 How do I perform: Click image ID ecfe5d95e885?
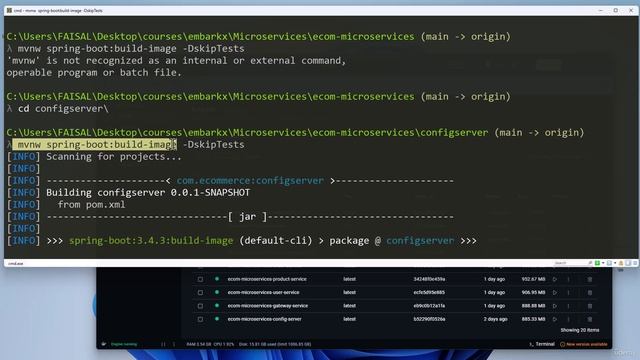click(x=429, y=293)
